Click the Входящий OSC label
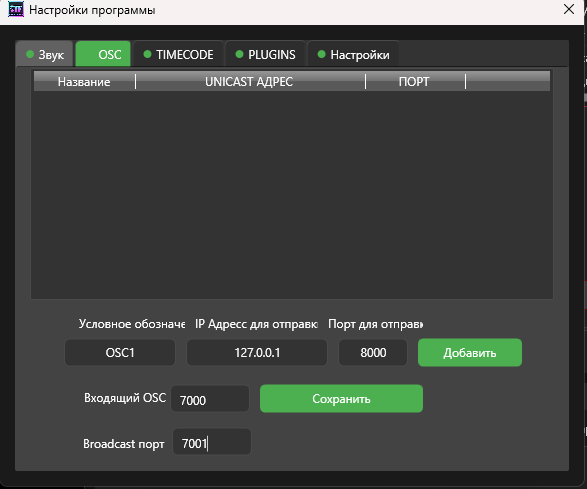This screenshot has height=489, width=587. pyautogui.click(x=125, y=398)
